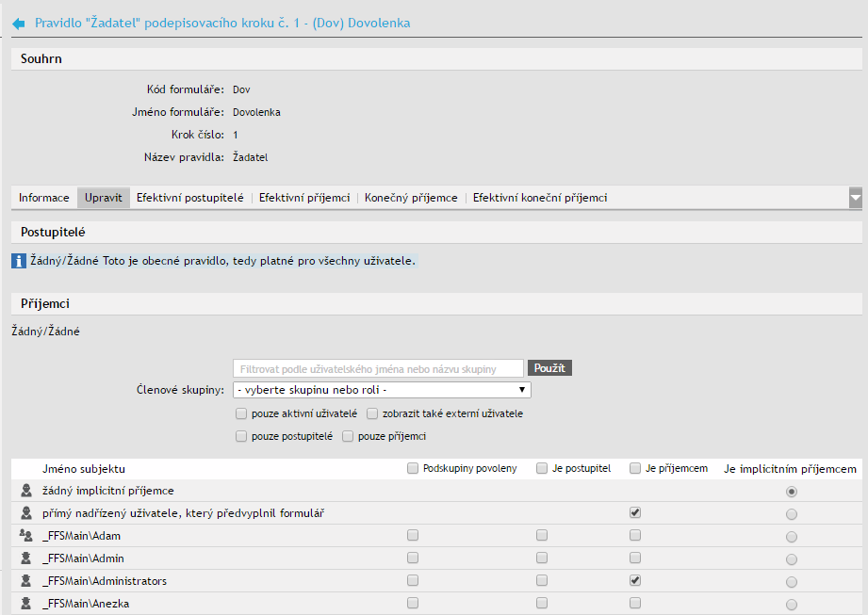Click the user or group filter field
This screenshot has width=868, height=615.
[378, 368]
